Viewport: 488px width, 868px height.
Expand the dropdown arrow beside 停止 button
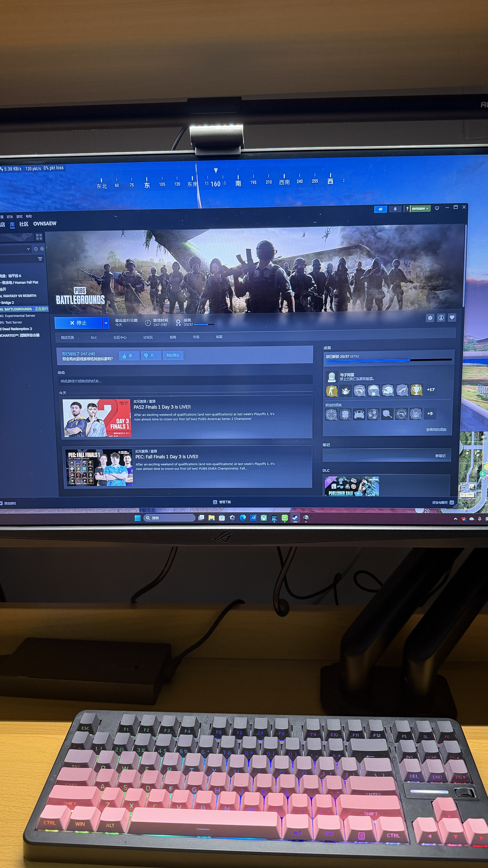tap(106, 323)
